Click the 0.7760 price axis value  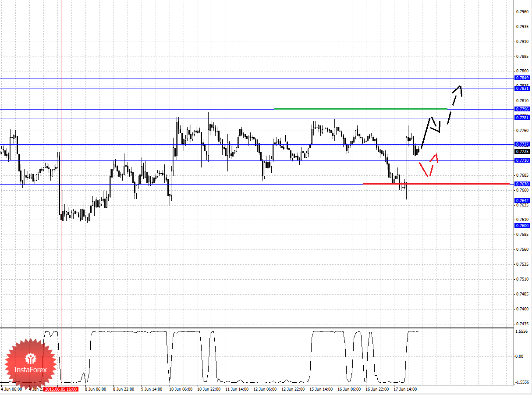(x=522, y=130)
